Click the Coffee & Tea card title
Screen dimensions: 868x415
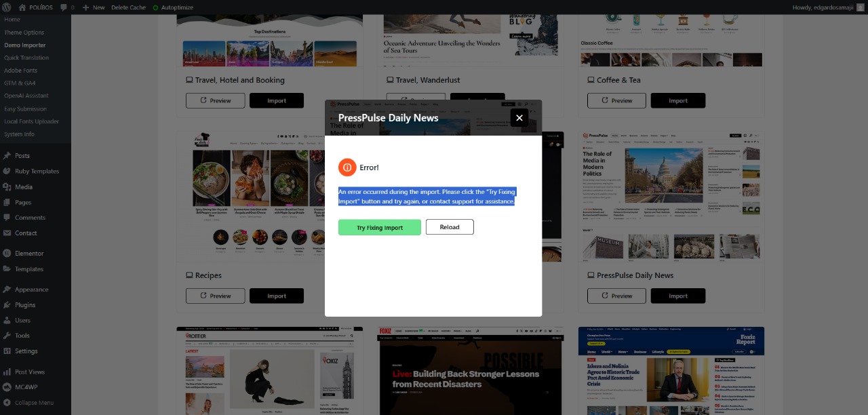tap(618, 80)
